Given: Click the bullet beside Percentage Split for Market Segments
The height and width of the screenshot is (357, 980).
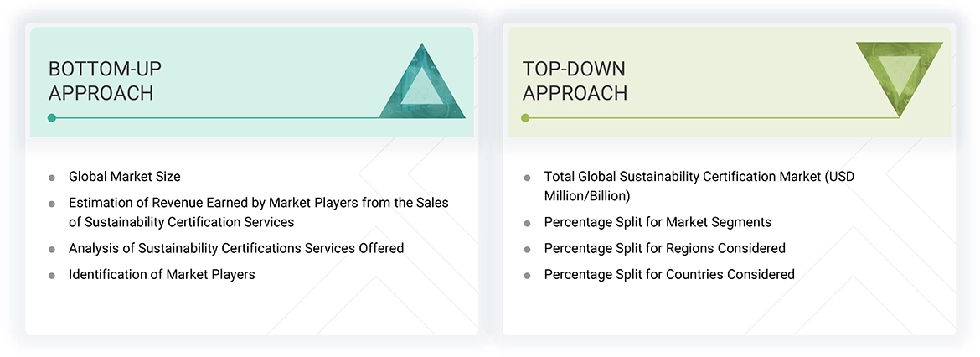Looking at the screenshot, I should coord(527,224).
